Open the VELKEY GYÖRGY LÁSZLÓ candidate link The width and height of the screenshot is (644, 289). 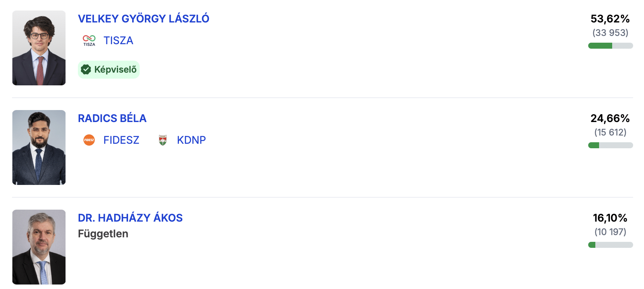143,18
